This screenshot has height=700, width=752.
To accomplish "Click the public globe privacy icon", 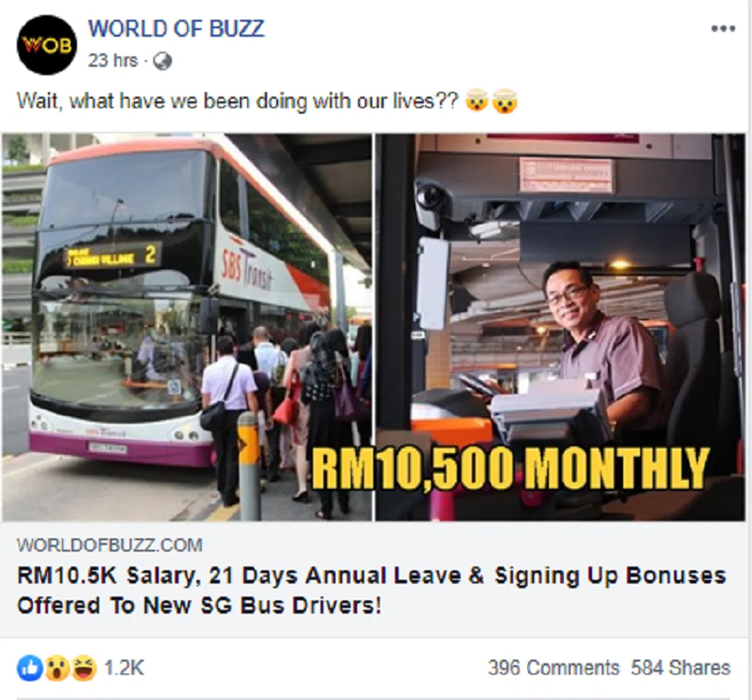I will [162, 61].
